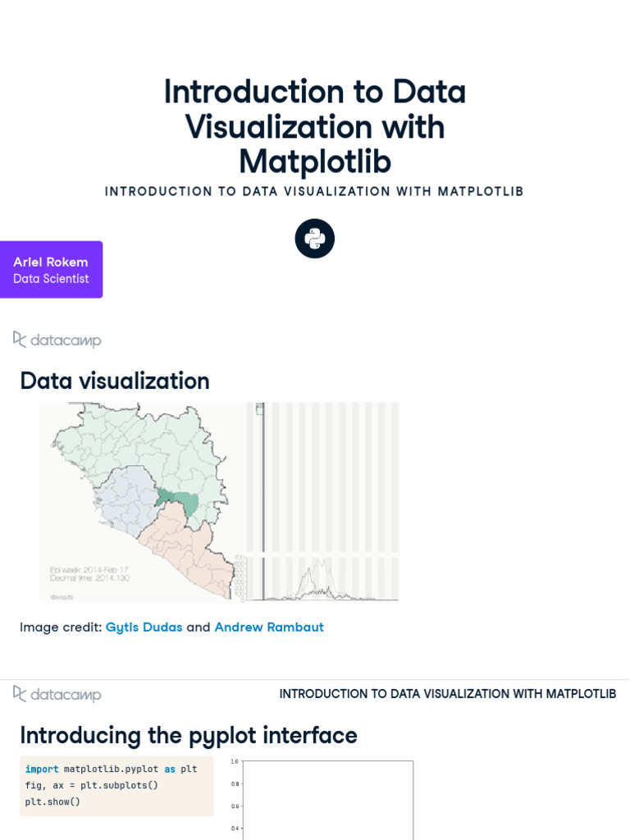Click the uppercase subtitle under the title
The height and width of the screenshot is (840, 630).
[x=315, y=191]
